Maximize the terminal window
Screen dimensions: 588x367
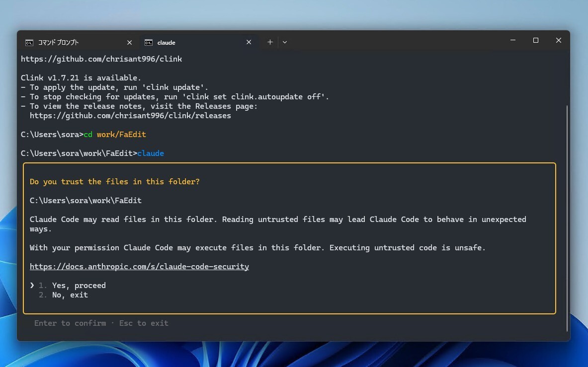pos(535,40)
